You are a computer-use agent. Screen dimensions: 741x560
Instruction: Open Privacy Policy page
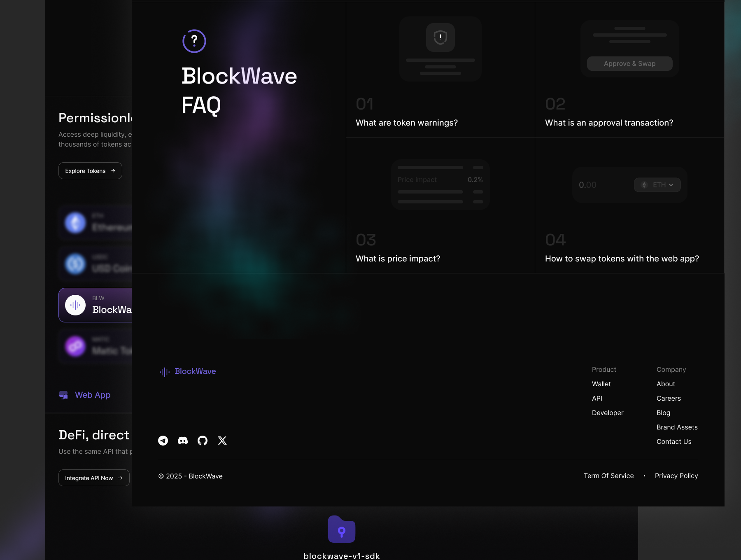(x=676, y=476)
